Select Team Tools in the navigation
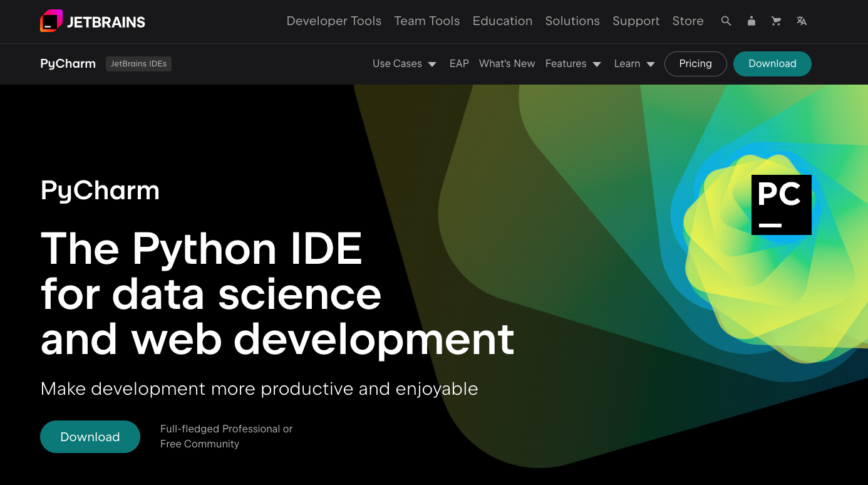Viewport: 868px width, 485px height. [426, 21]
